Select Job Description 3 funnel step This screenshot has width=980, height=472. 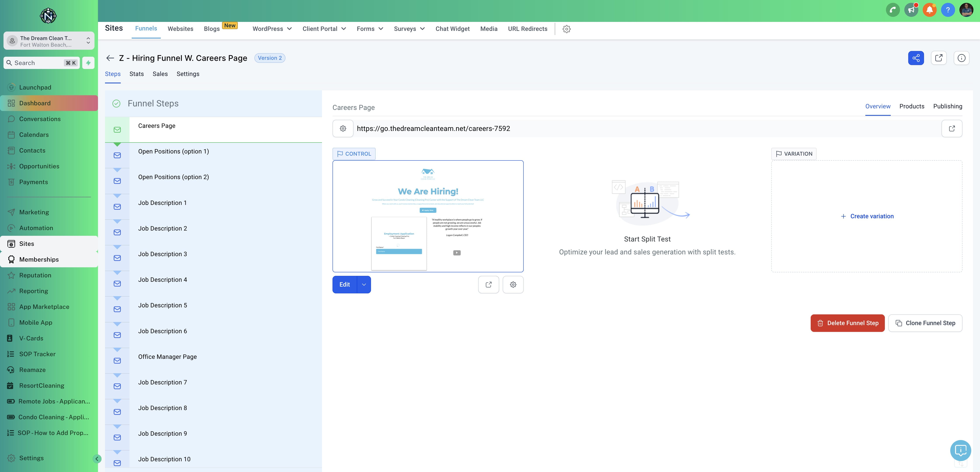coord(163,254)
